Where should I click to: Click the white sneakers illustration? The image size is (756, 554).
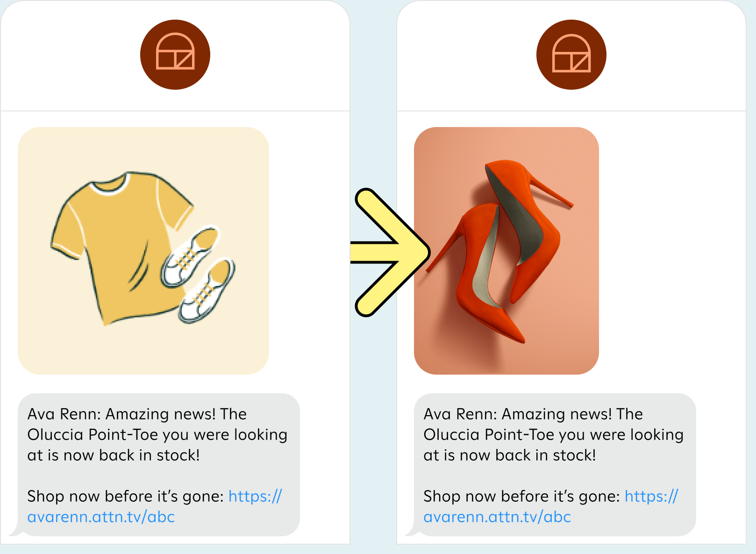point(199,276)
